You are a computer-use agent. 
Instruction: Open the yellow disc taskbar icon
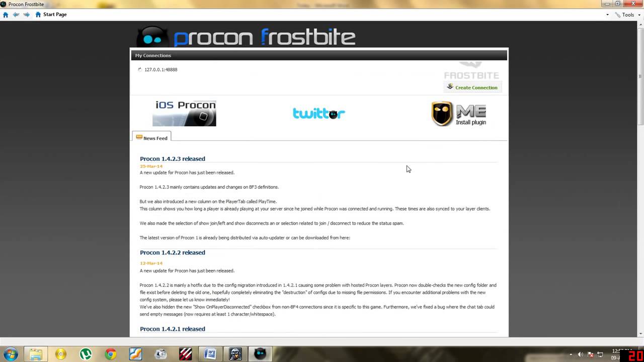(61, 354)
